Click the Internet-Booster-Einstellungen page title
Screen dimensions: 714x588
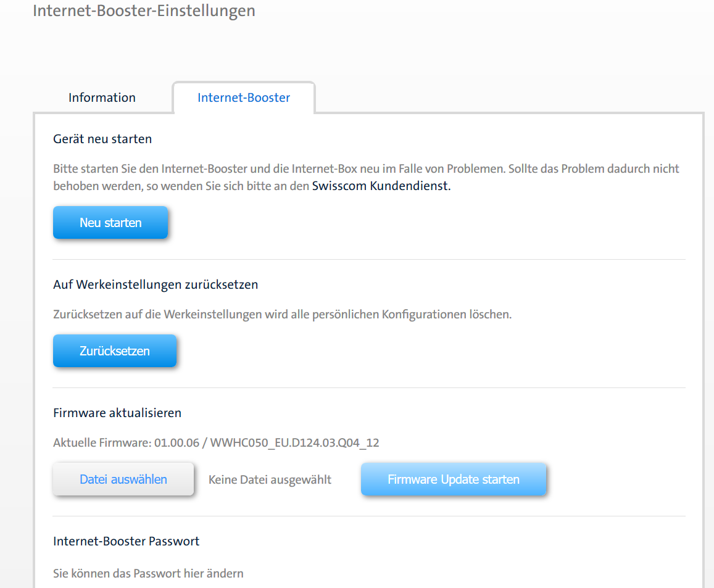click(x=144, y=10)
